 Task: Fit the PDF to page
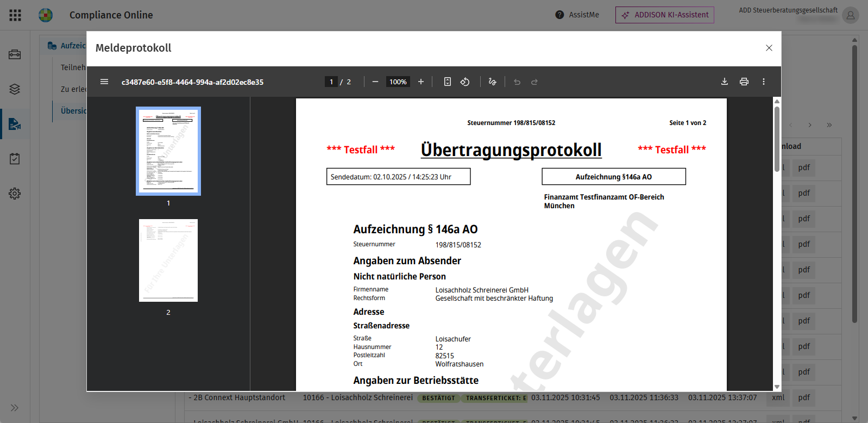448,82
